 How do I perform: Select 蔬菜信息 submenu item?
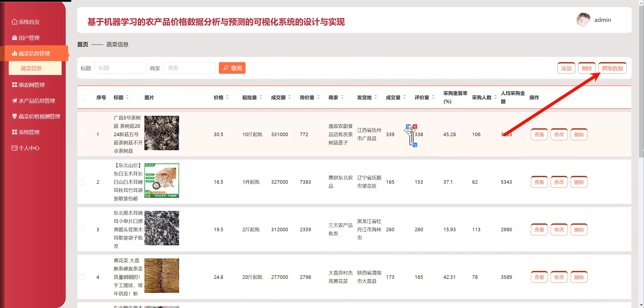[x=35, y=68]
